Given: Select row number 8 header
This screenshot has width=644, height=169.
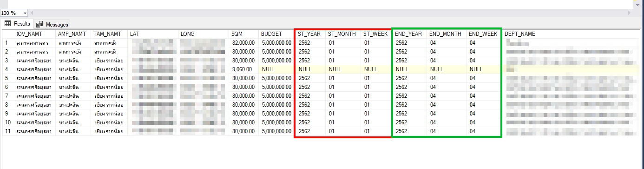Looking at the screenshot, I should [x=9, y=105].
